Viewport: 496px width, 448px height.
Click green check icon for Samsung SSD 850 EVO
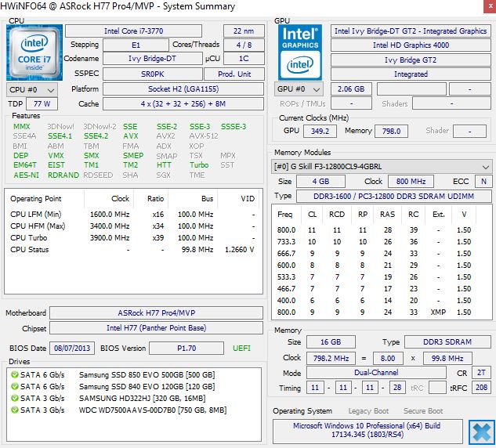click(15, 375)
